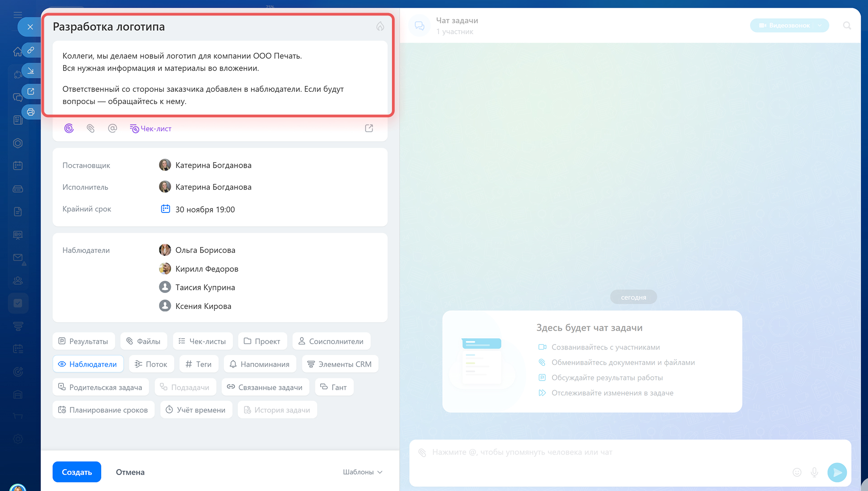
Task: Expand description in full-screen editor icon
Action: click(x=369, y=128)
